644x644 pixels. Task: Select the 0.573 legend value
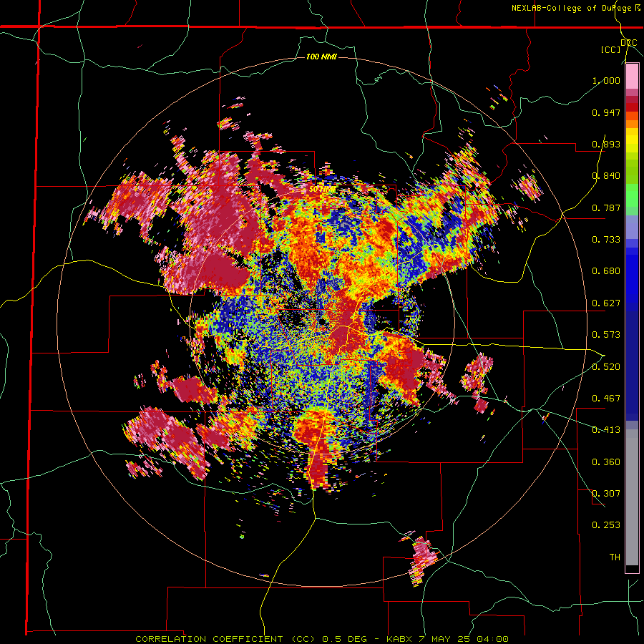pyautogui.click(x=606, y=335)
